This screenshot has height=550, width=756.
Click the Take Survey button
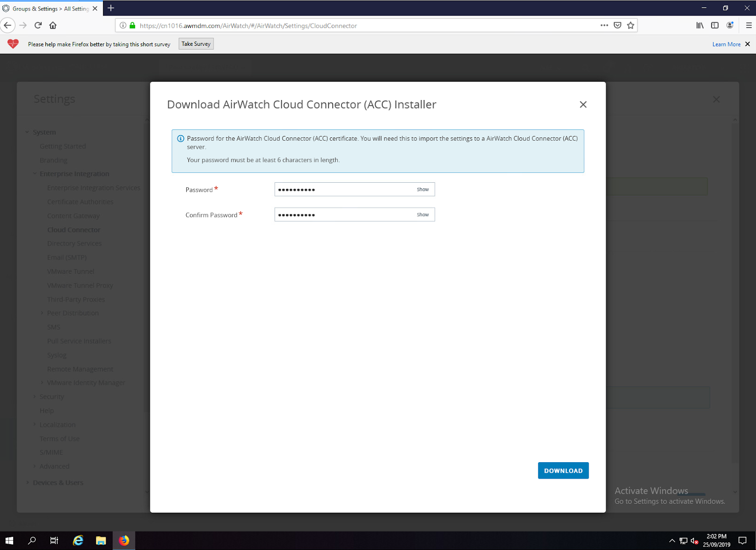(196, 44)
